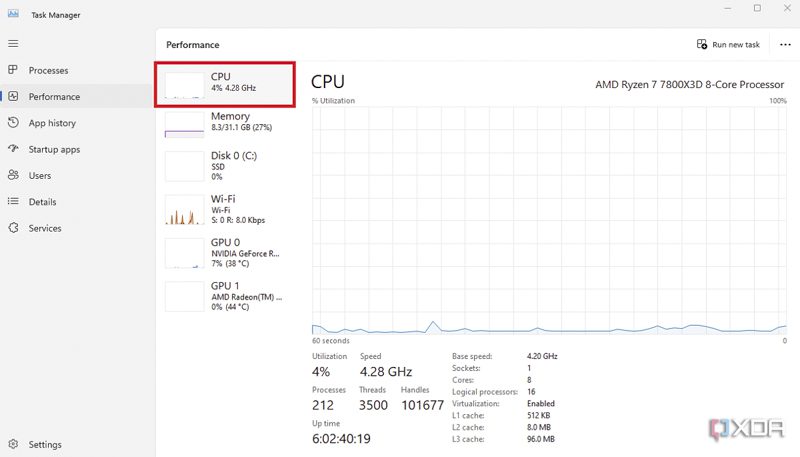This screenshot has width=800, height=457.
Task: Open the Services page
Action: pos(45,228)
